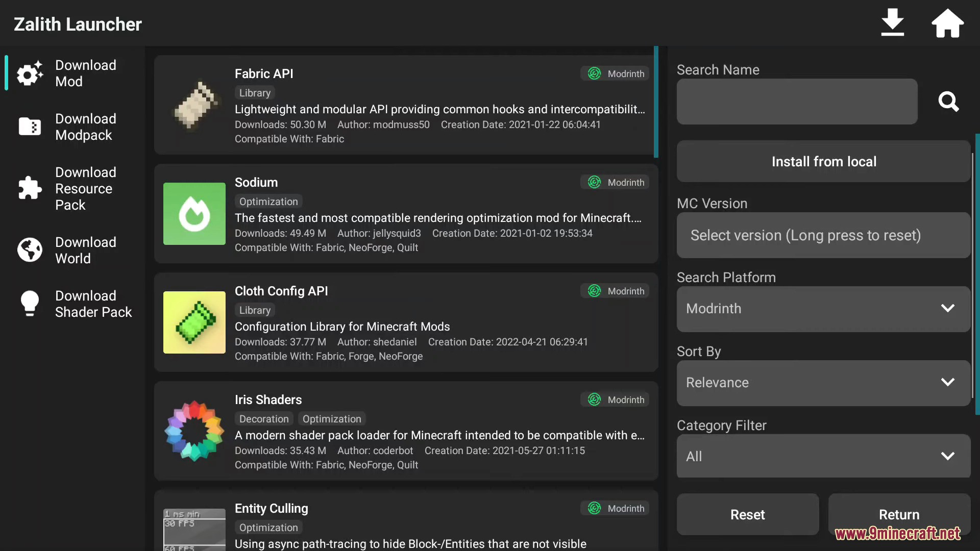
Task: Click the filter panel scrollbar
Action: pos(977,274)
